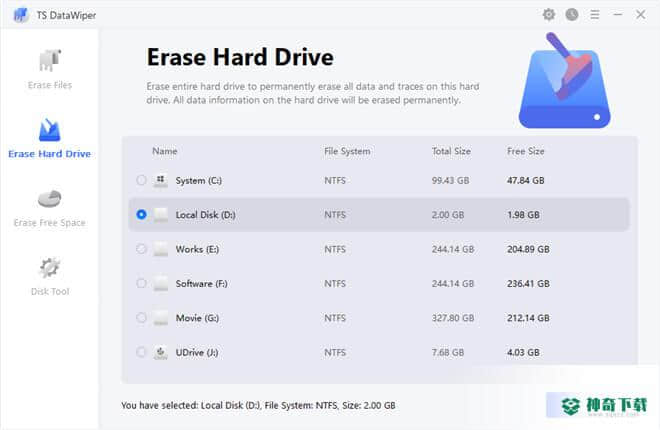Select the Movie (G:) radio button
Image resolution: width=660 pixels, height=430 pixels.
point(141,318)
